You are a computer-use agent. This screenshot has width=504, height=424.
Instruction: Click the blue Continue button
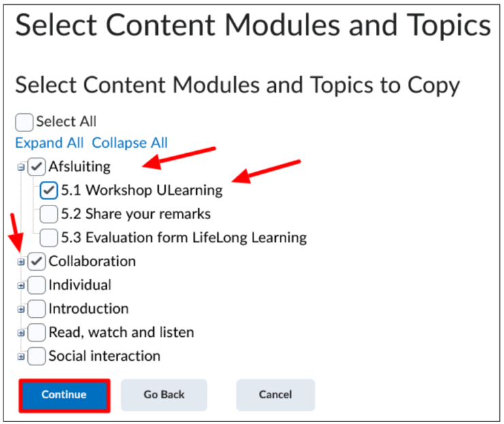tap(64, 395)
